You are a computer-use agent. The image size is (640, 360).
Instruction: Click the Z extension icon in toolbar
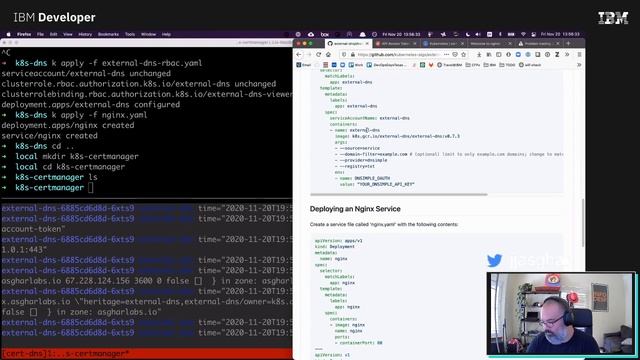(x=557, y=55)
